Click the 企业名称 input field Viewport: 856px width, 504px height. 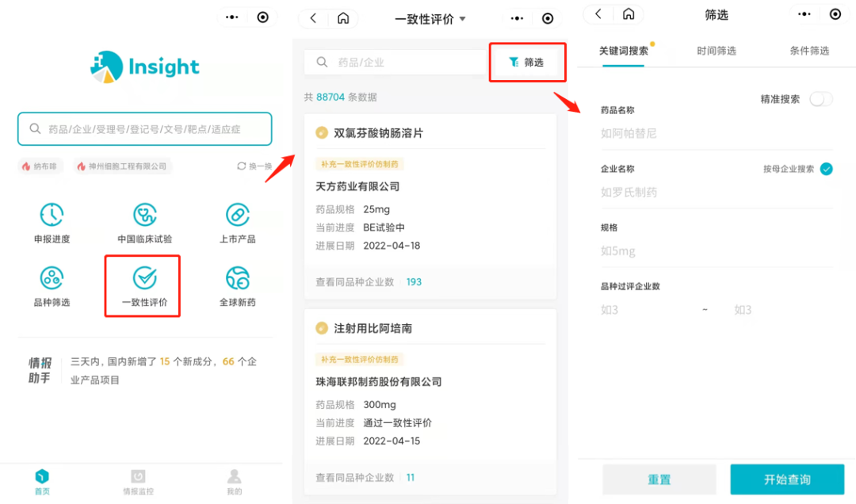717,193
